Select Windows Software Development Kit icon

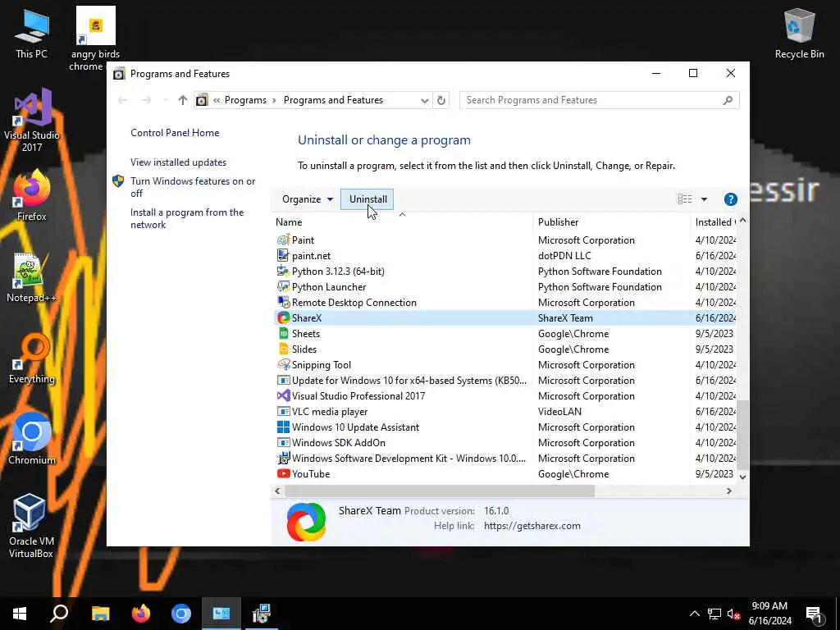(283, 458)
